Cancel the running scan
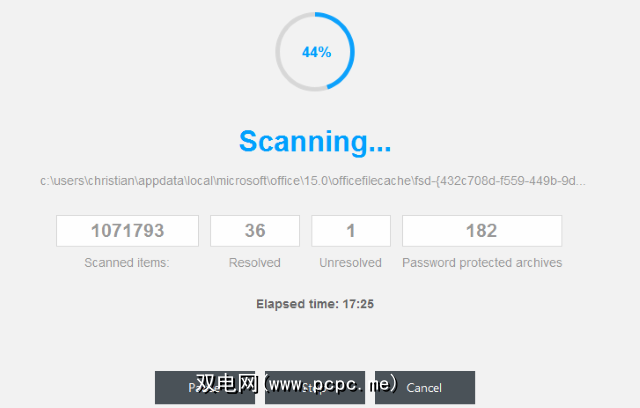This screenshot has height=408, width=640. (x=425, y=387)
